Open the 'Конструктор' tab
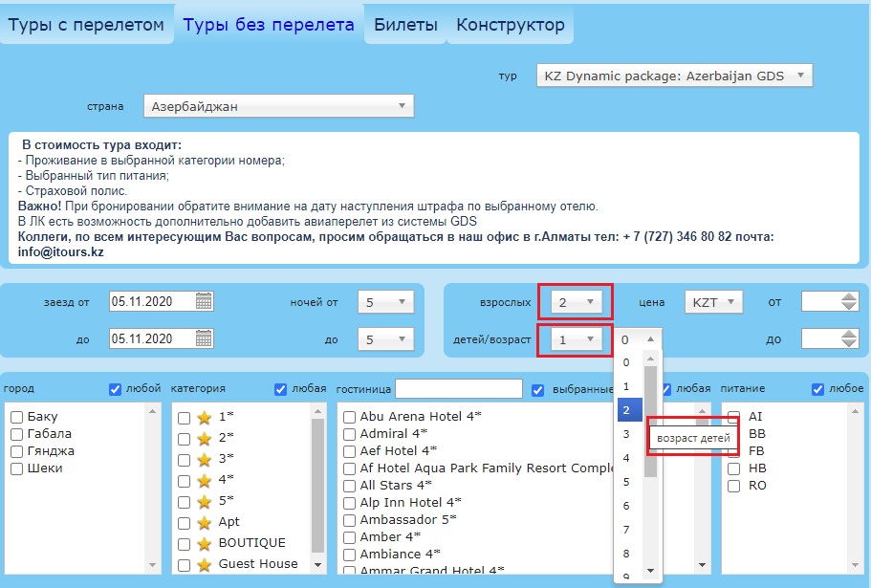 tap(511, 25)
